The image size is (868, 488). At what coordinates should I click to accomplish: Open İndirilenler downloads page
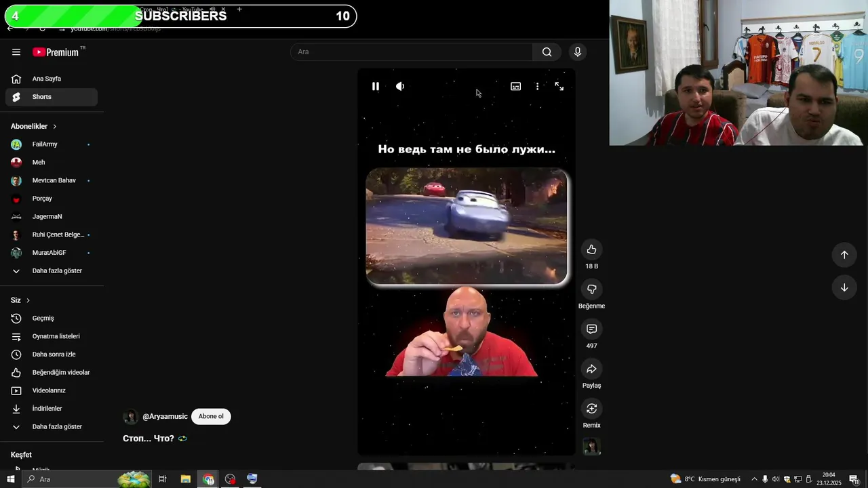click(52, 409)
